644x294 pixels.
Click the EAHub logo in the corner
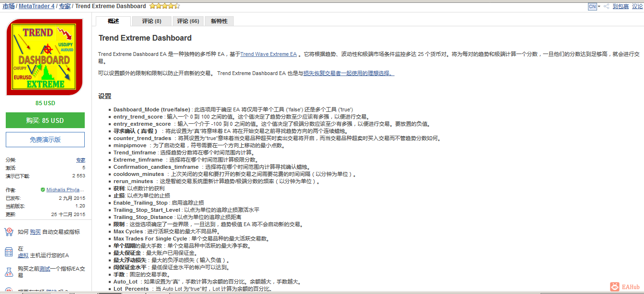(625, 286)
